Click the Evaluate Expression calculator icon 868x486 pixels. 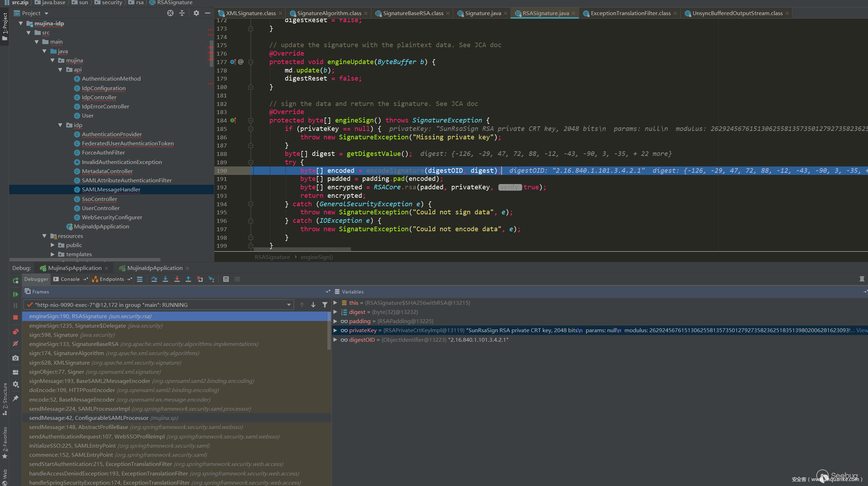pyautogui.click(x=226, y=279)
